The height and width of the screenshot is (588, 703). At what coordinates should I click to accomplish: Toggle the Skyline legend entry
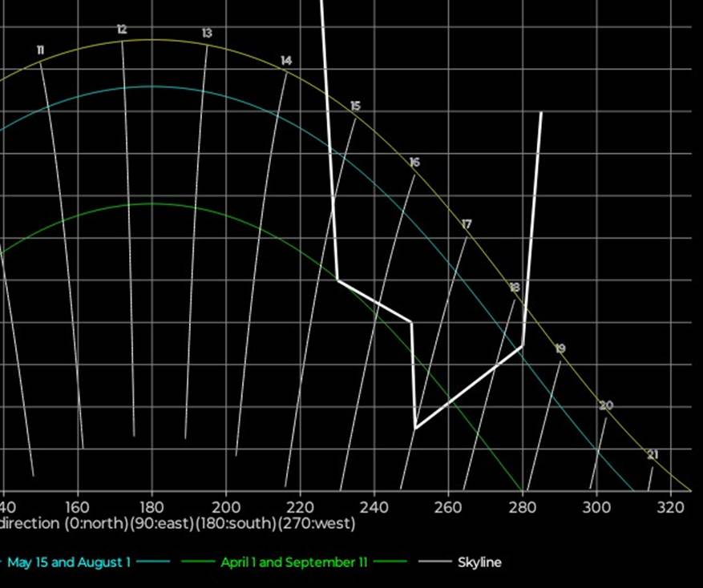[479, 562]
